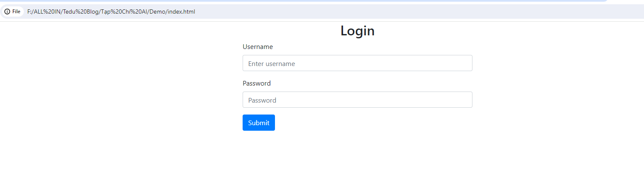
Task: Click the Login heading text
Action: [357, 31]
